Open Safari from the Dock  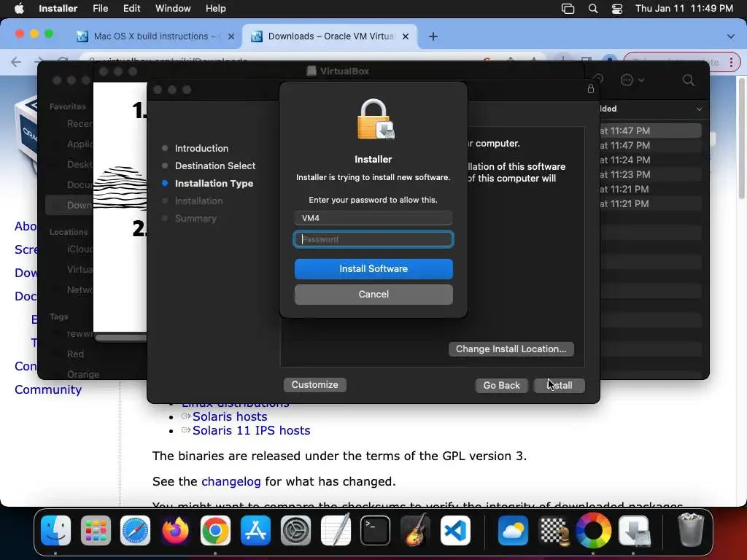pos(135,531)
